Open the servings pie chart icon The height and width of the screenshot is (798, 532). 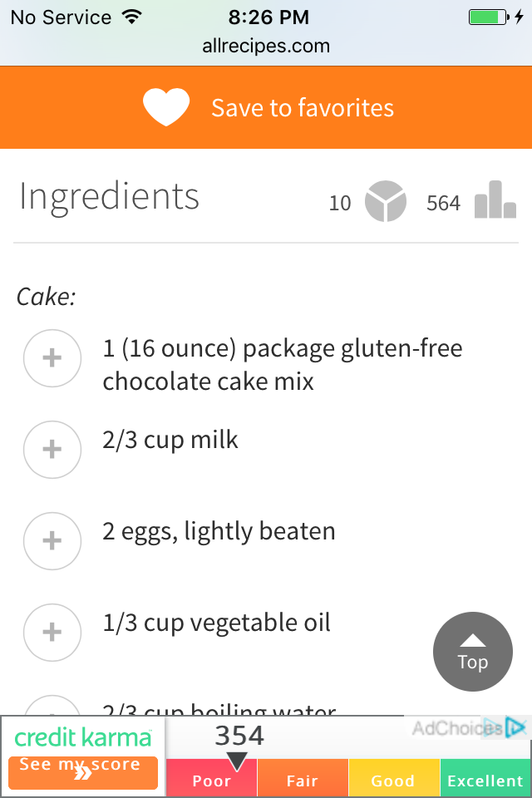point(386,202)
